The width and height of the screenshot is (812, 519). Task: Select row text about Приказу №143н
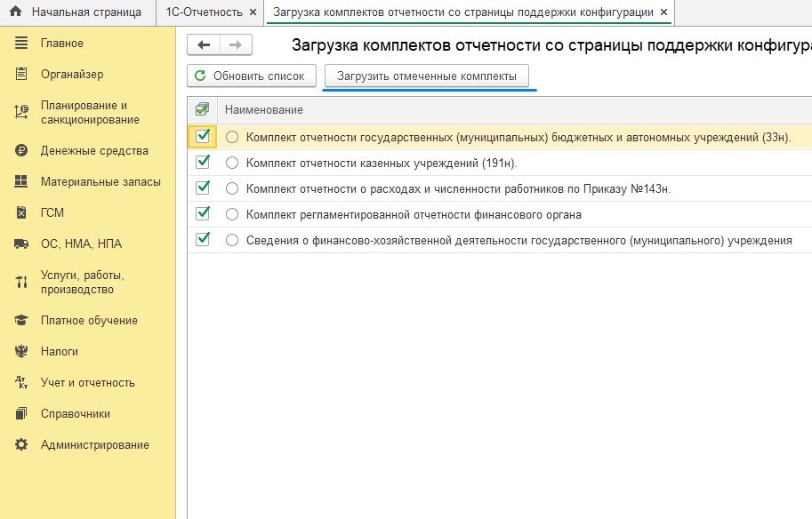(x=458, y=189)
